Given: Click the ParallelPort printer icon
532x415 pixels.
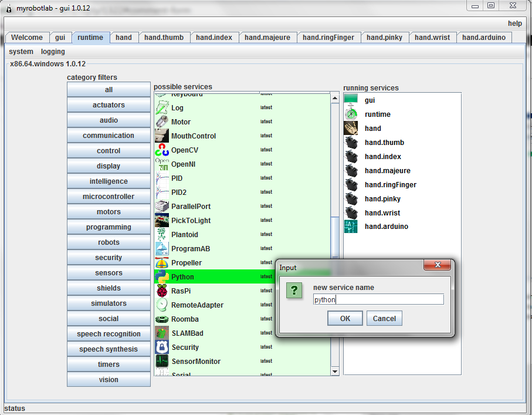Looking at the screenshot, I should pyautogui.click(x=162, y=206).
